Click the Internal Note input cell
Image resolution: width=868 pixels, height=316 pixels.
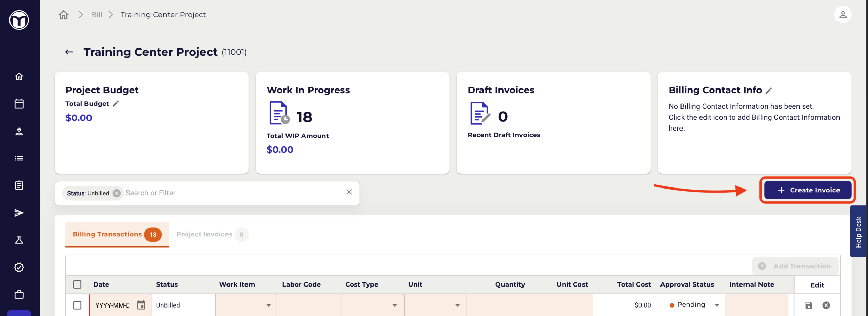tap(756, 305)
